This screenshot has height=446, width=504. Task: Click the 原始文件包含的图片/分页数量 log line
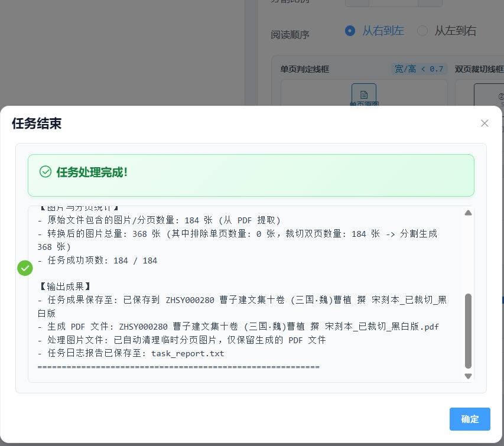(159, 220)
